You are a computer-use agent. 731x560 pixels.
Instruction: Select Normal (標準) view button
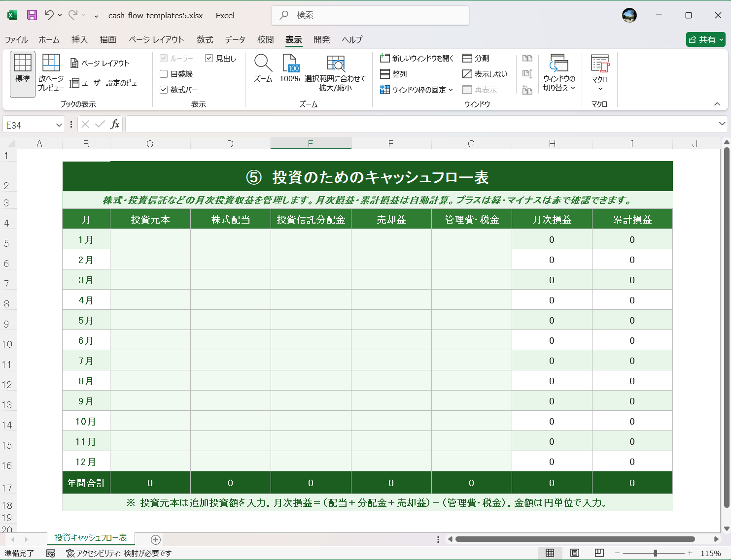pos(23,74)
